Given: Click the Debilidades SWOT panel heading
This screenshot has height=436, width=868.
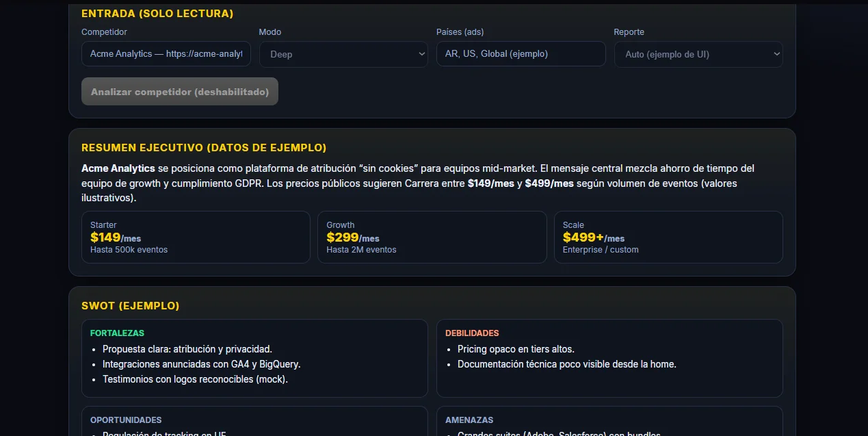Looking at the screenshot, I should coord(472,333).
